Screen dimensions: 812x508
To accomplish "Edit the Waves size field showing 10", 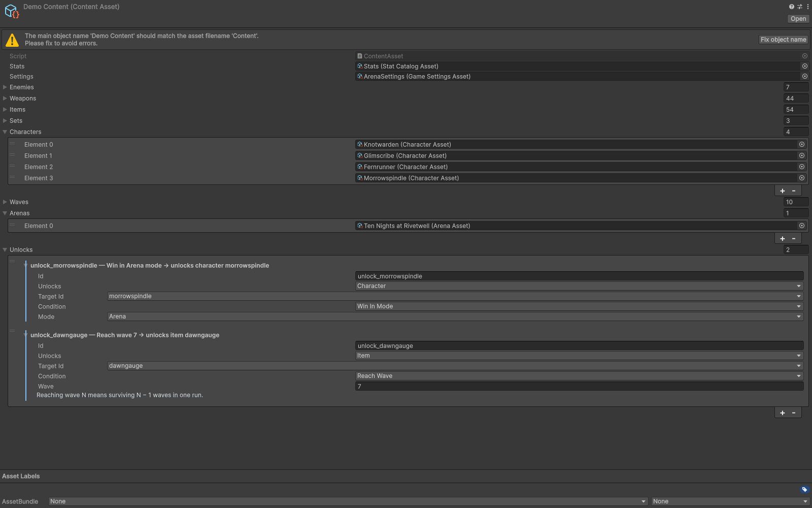I will click(796, 202).
